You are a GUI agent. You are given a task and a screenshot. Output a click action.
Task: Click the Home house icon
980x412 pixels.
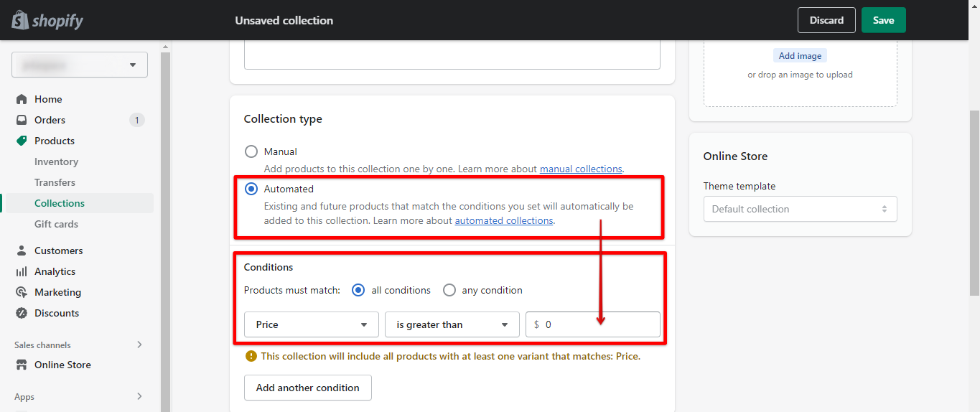tap(22, 99)
